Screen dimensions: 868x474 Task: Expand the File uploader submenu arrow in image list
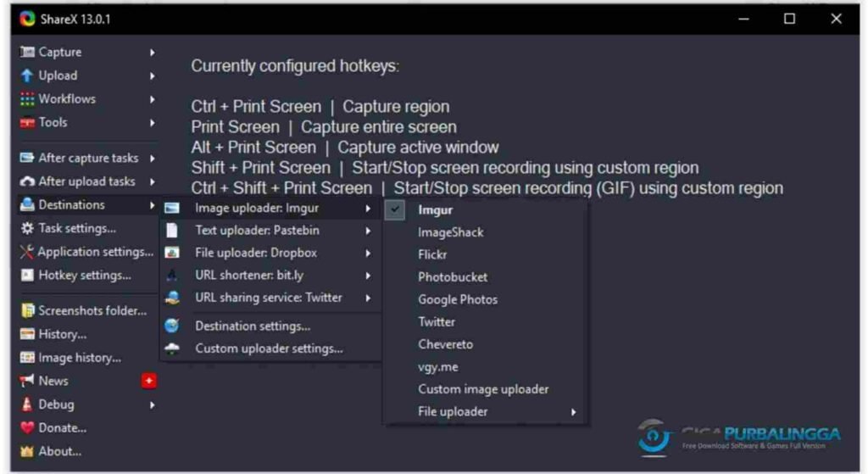click(x=574, y=412)
